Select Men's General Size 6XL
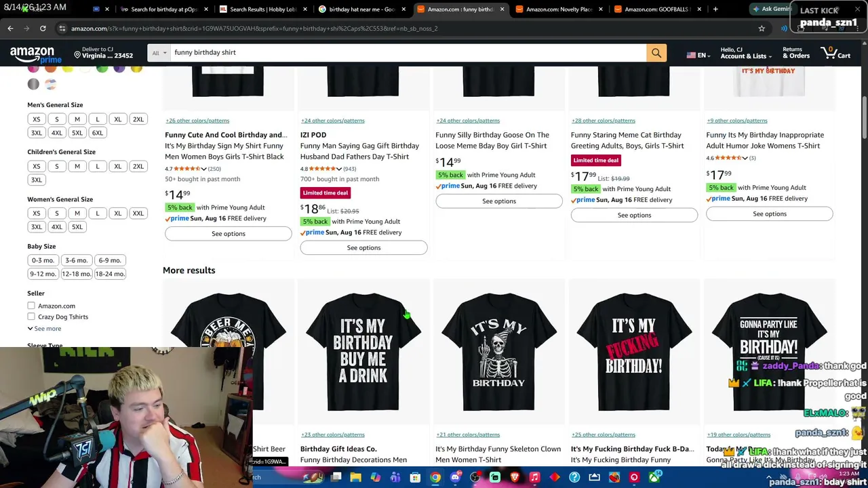 (97, 133)
